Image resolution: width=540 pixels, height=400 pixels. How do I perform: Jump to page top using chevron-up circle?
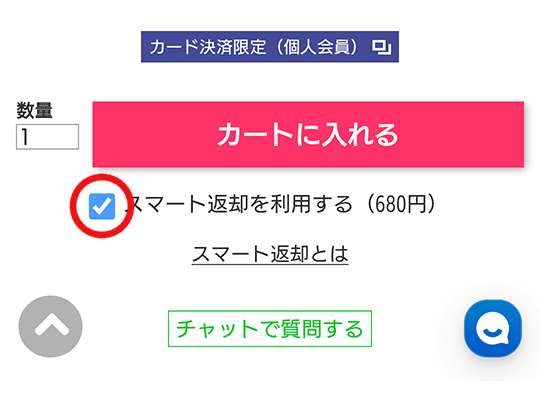(51, 326)
